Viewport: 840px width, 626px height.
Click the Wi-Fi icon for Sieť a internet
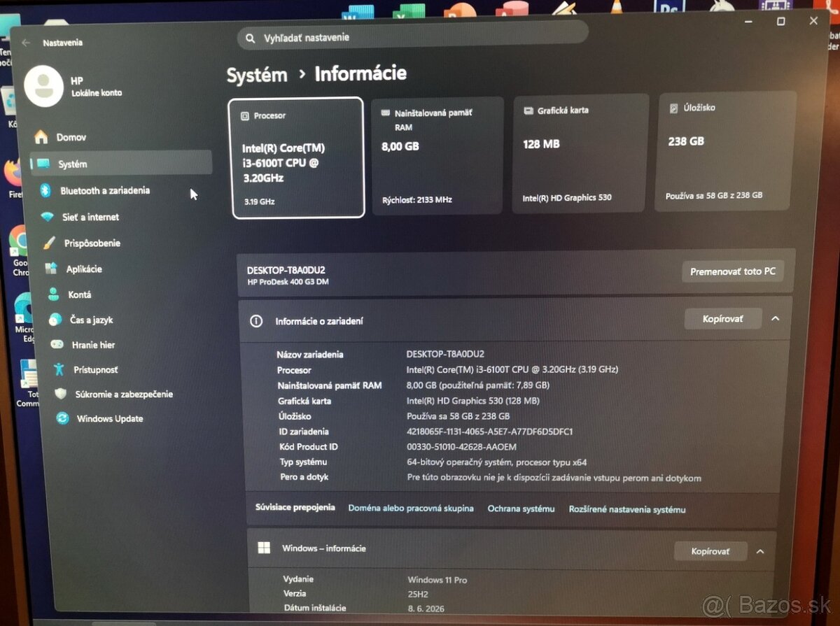(x=48, y=217)
